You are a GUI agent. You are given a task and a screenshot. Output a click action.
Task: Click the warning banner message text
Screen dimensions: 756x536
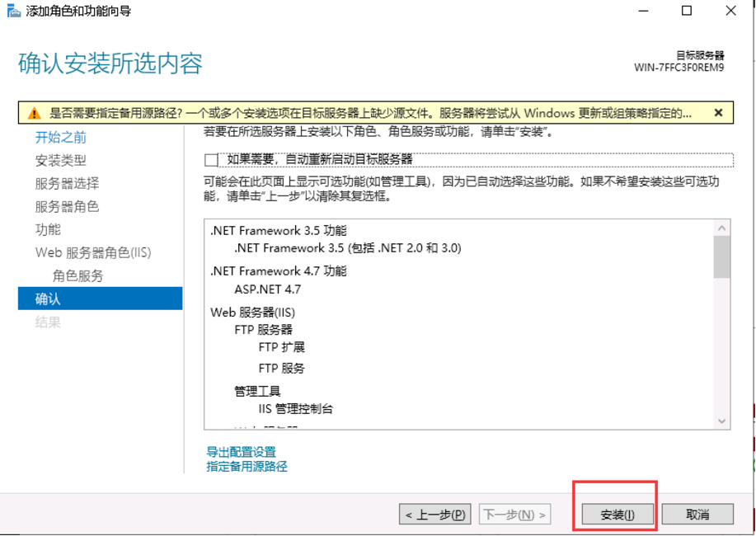pos(371,113)
